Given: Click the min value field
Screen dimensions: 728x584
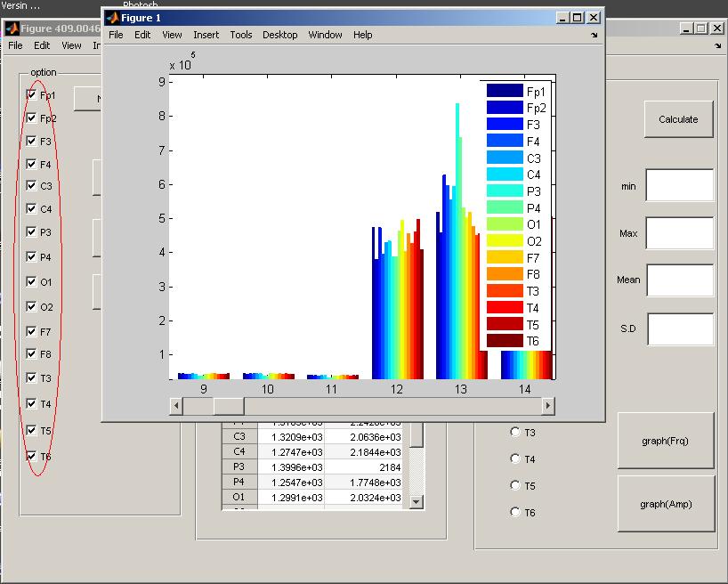Looking at the screenshot, I should (x=680, y=185).
